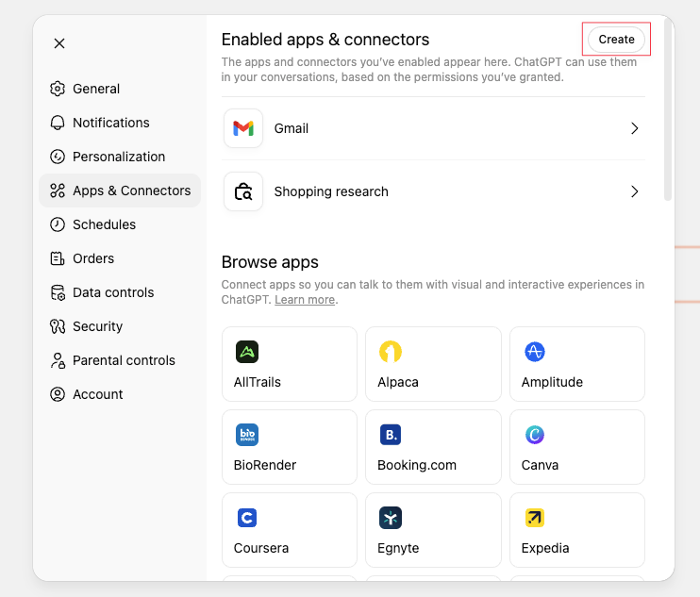Open the Amplitude app icon
The image size is (700, 597).
(535, 352)
